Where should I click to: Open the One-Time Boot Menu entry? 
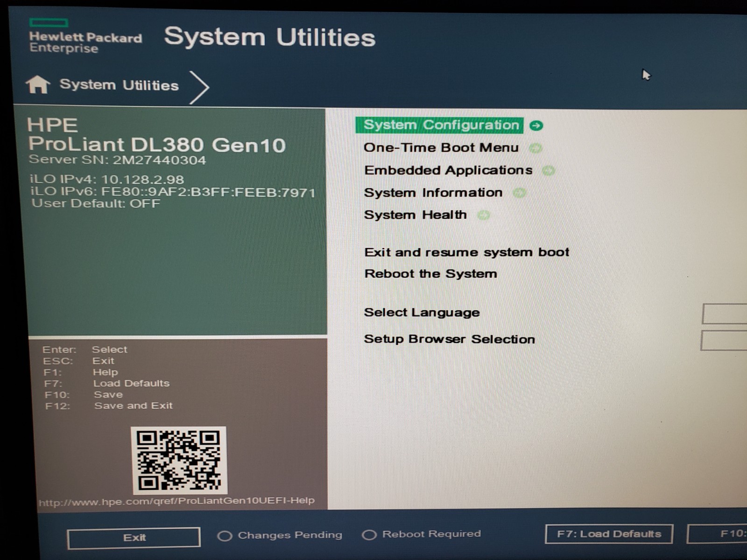(x=441, y=148)
